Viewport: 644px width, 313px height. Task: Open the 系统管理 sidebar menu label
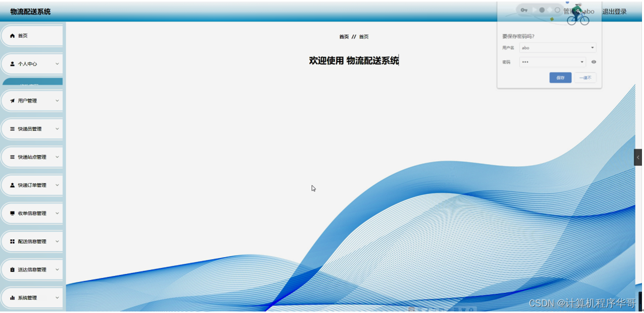click(27, 298)
